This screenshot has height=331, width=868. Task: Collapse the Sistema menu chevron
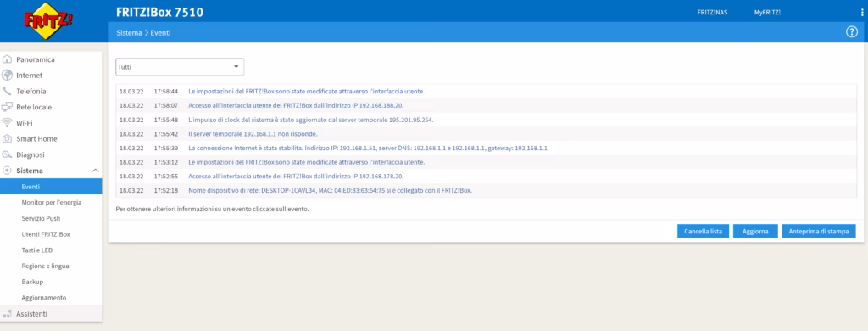[95, 171]
